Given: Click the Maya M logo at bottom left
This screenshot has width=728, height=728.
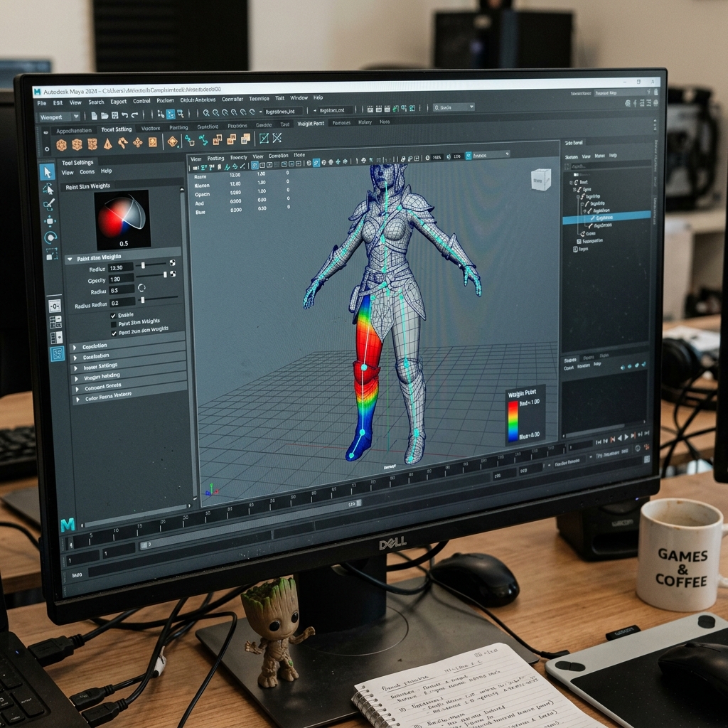Looking at the screenshot, I should (x=68, y=525).
